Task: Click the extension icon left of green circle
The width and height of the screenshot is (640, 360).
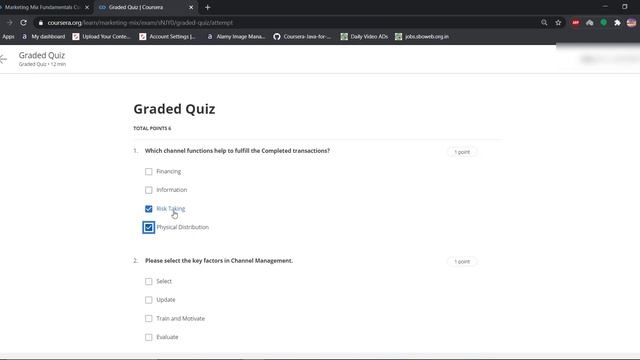Action: coord(590,23)
